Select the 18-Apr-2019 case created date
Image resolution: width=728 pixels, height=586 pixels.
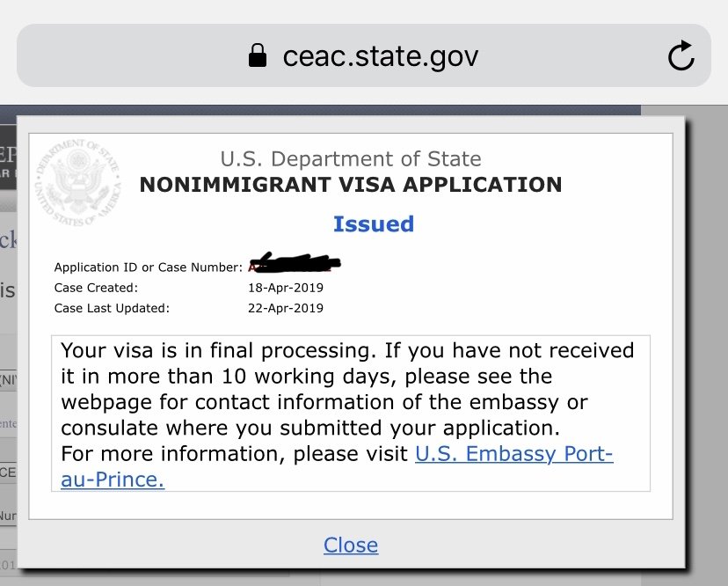tap(286, 288)
